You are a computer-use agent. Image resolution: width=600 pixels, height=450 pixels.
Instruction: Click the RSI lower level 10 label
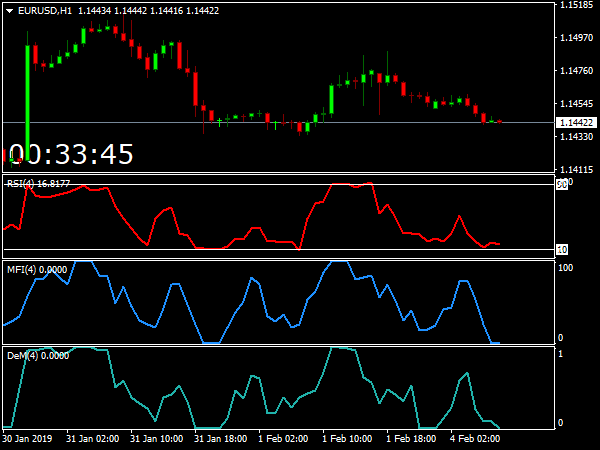pyautogui.click(x=562, y=250)
